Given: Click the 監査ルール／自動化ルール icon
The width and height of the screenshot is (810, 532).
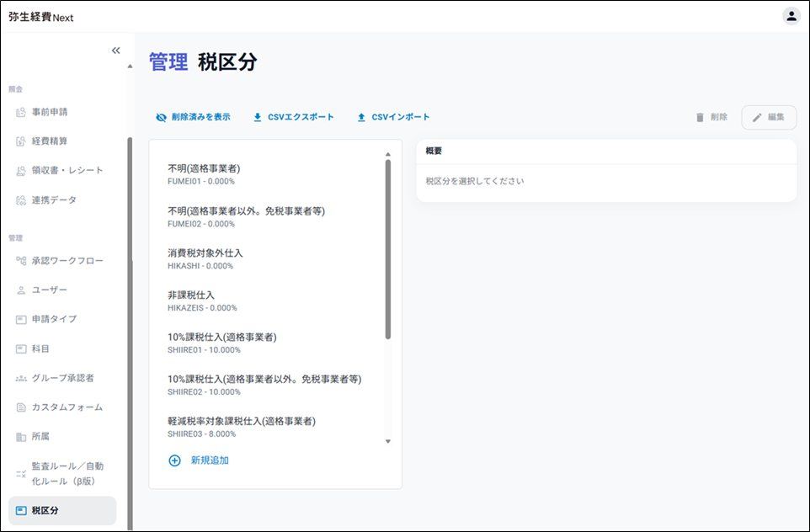Looking at the screenshot, I should pos(21,474).
